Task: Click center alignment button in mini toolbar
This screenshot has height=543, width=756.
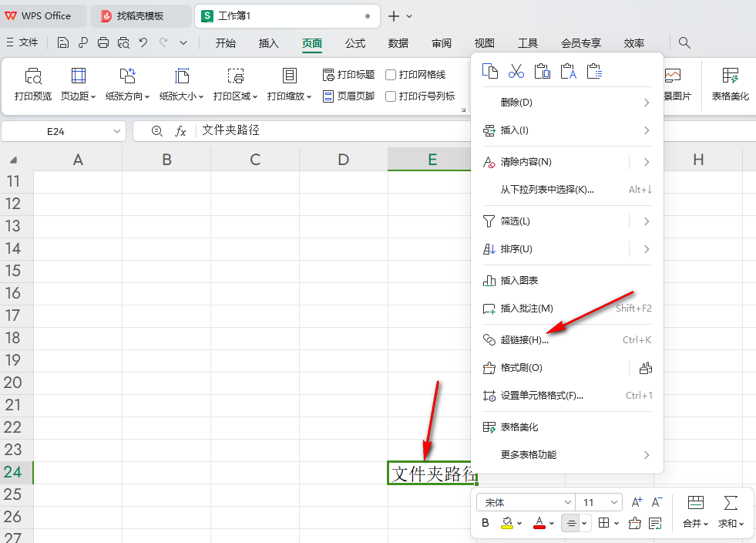Action: [571, 523]
